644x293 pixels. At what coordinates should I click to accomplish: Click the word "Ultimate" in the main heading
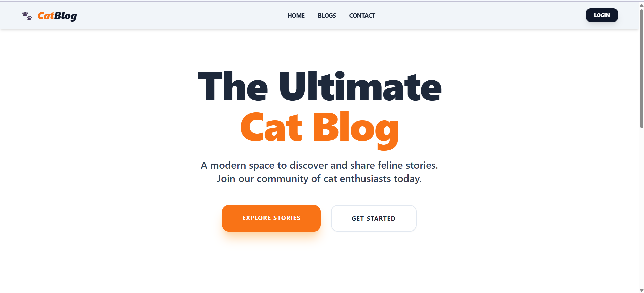pos(360,86)
